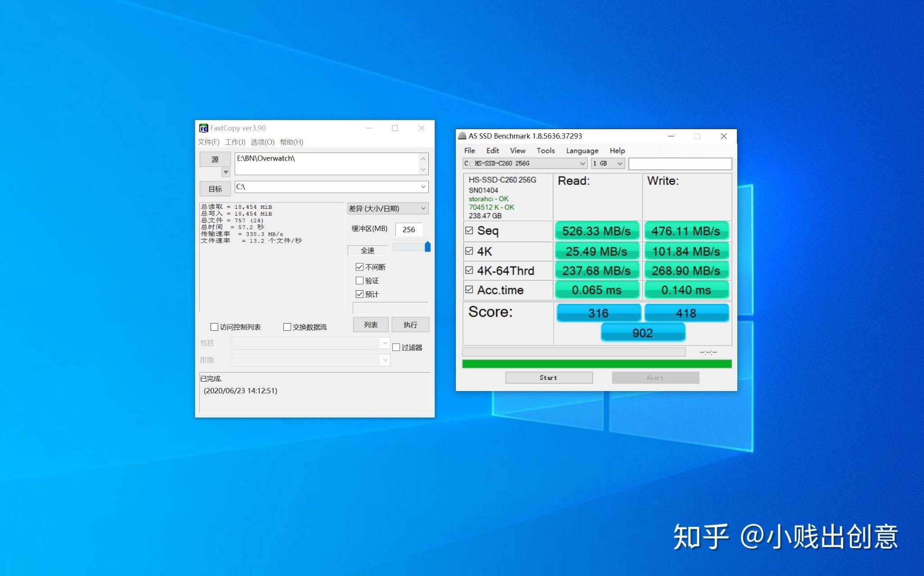Click scroll-up arrow in source path box
This screenshot has height=576, width=924.
coord(423,158)
